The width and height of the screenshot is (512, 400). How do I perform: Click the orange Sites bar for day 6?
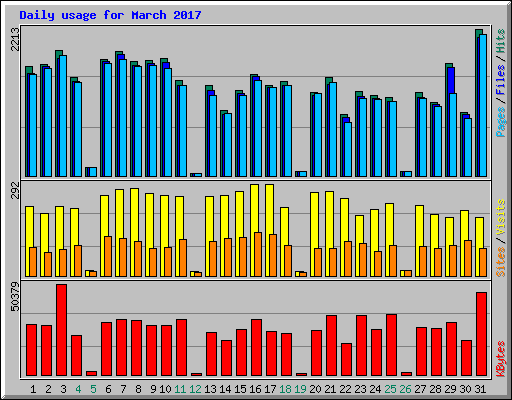[108, 256]
